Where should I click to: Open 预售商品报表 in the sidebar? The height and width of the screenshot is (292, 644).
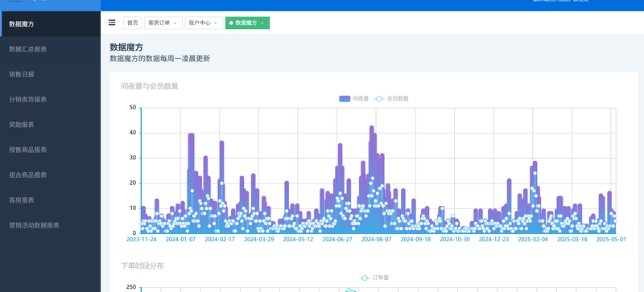pos(50,150)
